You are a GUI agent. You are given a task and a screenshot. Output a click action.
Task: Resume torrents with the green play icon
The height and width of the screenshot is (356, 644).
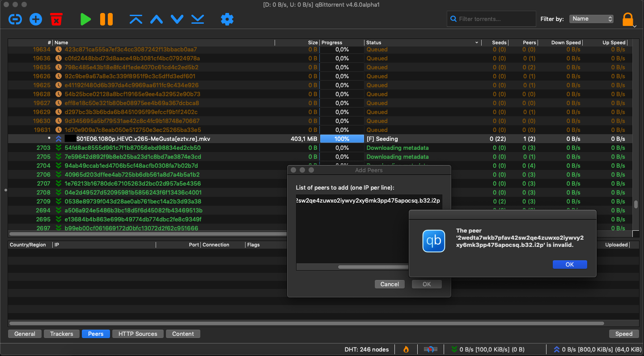(85, 19)
